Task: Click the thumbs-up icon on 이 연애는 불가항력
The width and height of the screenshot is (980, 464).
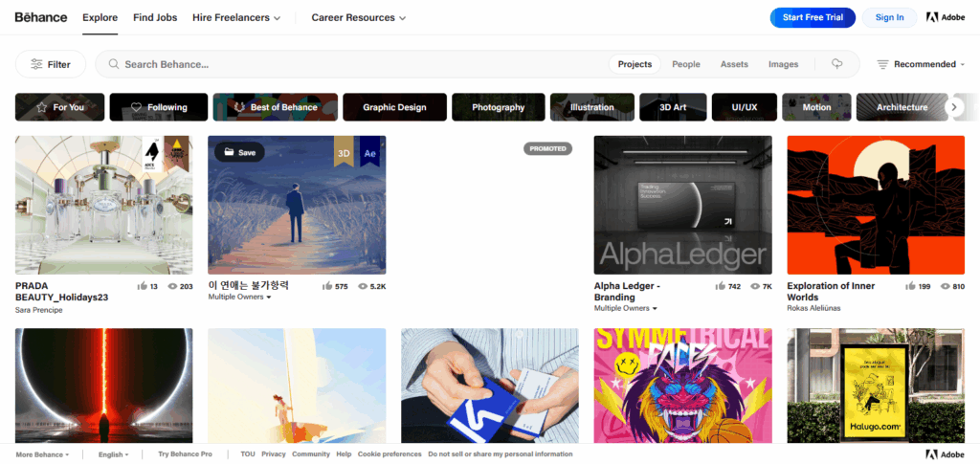Action: pos(327,286)
